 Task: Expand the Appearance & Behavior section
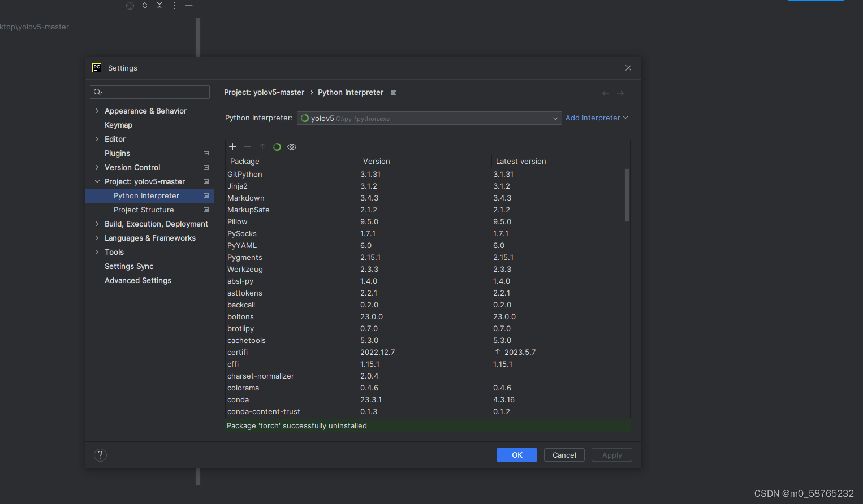click(x=97, y=111)
